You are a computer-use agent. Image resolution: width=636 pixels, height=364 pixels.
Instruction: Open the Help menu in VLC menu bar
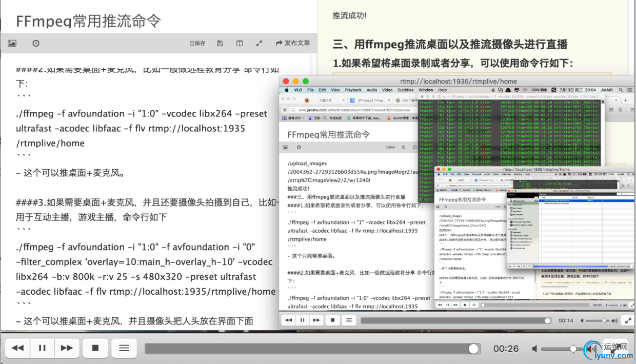442,90
